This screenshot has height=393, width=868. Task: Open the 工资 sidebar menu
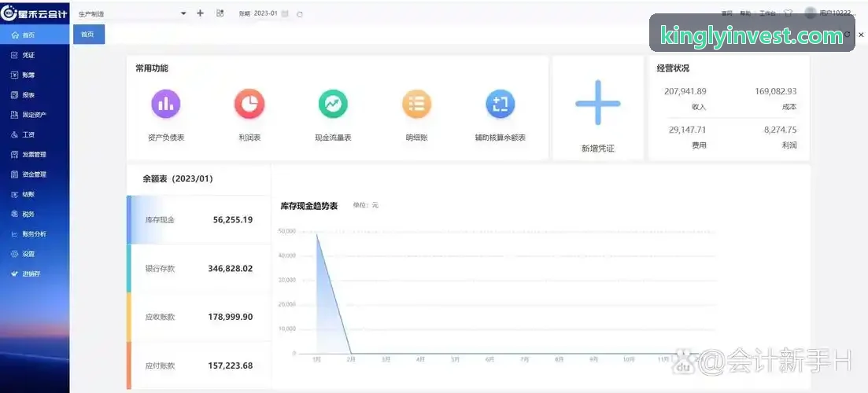[x=35, y=135]
